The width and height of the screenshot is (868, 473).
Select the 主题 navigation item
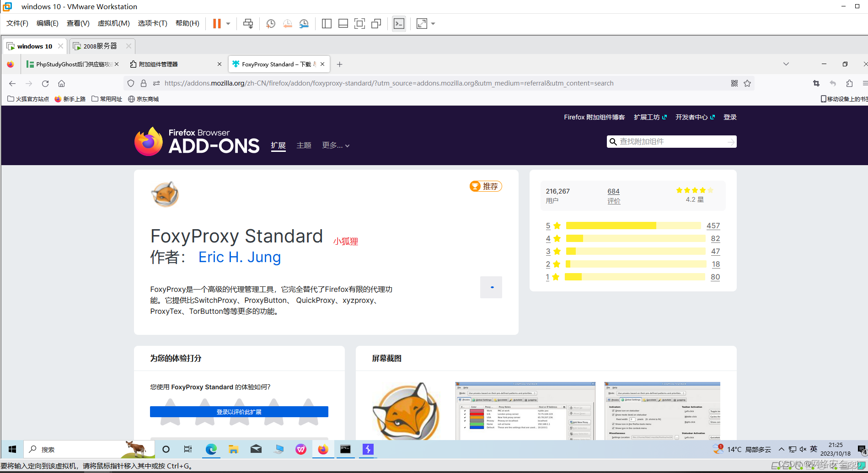click(x=304, y=145)
